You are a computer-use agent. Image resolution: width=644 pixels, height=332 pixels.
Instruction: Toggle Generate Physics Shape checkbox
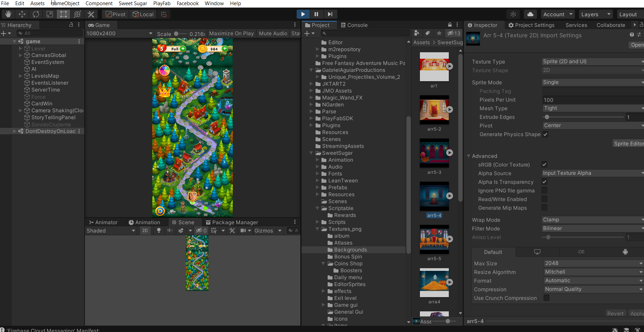(x=546, y=134)
